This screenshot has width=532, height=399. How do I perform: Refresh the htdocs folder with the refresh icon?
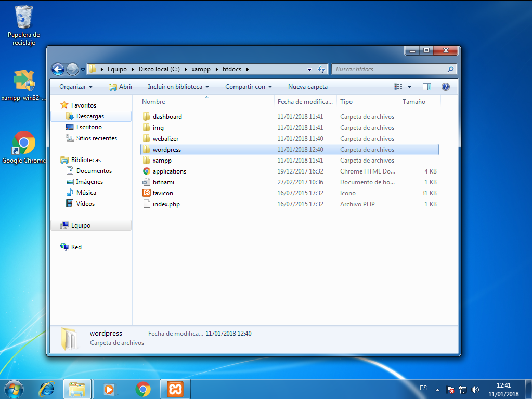[321, 69]
